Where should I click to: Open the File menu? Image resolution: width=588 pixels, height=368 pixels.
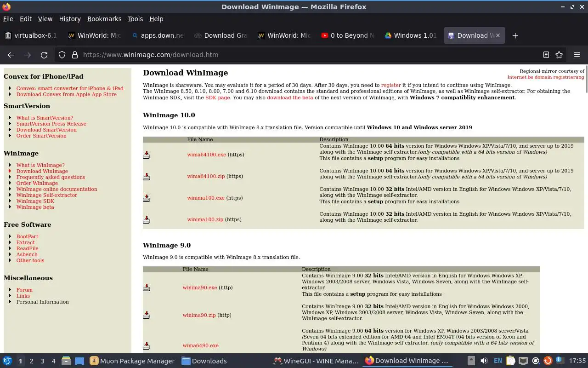tap(8, 19)
